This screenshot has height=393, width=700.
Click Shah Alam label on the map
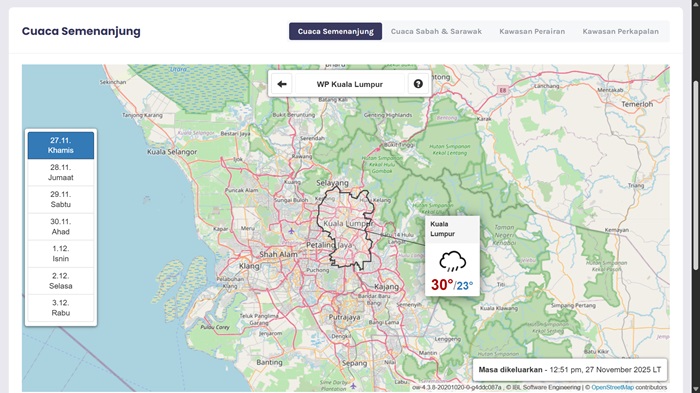point(279,254)
